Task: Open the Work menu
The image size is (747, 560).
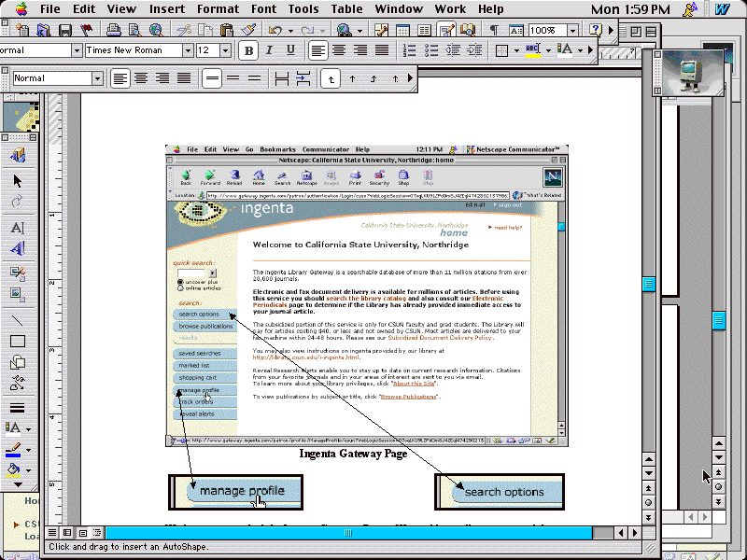Action: (x=450, y=9)
